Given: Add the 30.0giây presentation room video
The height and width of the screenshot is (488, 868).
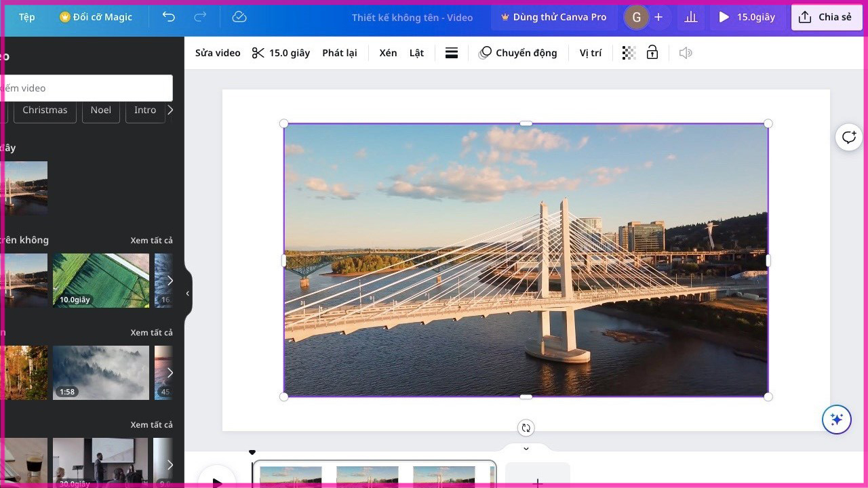Looking at the screenshot, I should tap(100, 462).
